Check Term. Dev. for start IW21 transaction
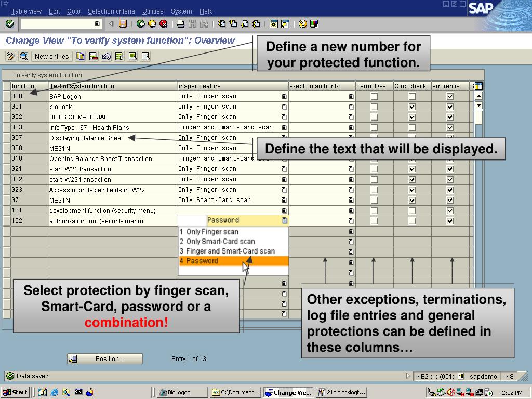Viewport: 532px width, 399px height. pyautogui.click(x=374, y=169)
